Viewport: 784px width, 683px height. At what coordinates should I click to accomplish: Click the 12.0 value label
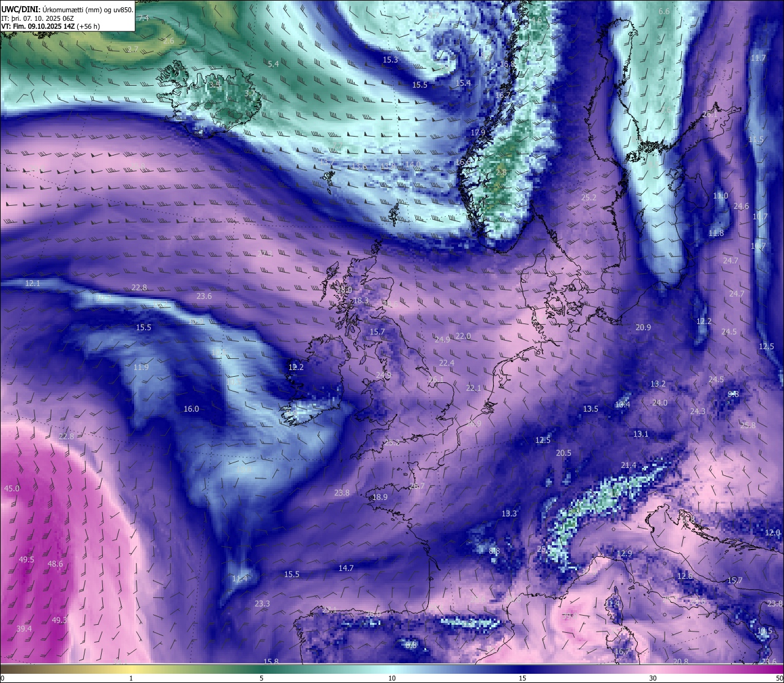[x=772, y=532]
